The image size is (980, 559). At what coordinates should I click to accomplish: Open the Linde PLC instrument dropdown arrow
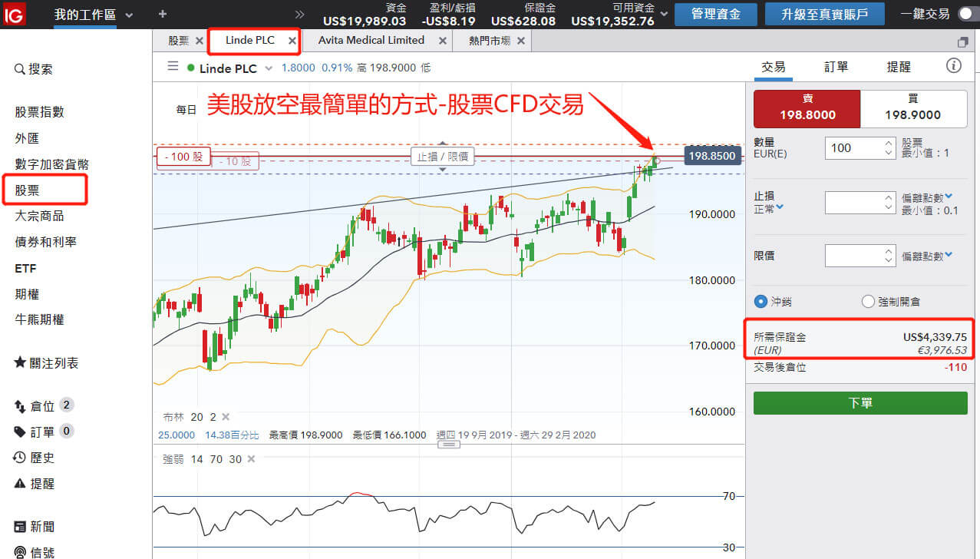click(269, 68)
